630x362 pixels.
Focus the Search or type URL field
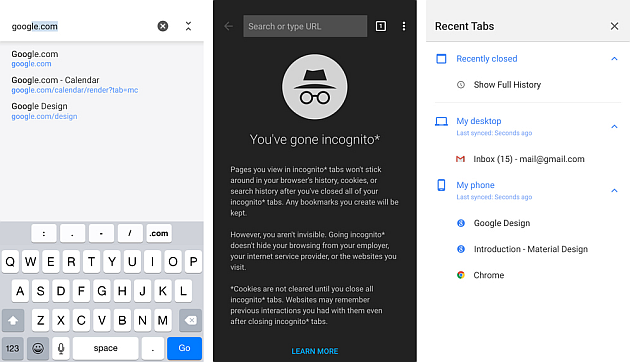(305, 26)
